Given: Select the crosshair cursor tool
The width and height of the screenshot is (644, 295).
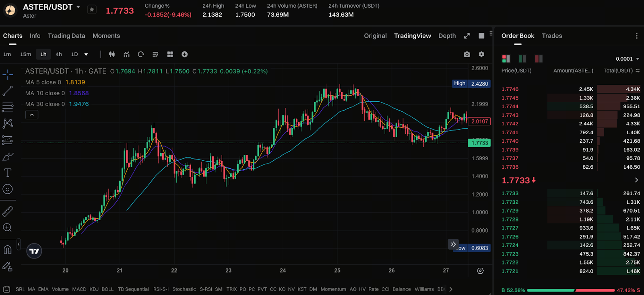Looking at the screenshot, I should pos(8,74).
